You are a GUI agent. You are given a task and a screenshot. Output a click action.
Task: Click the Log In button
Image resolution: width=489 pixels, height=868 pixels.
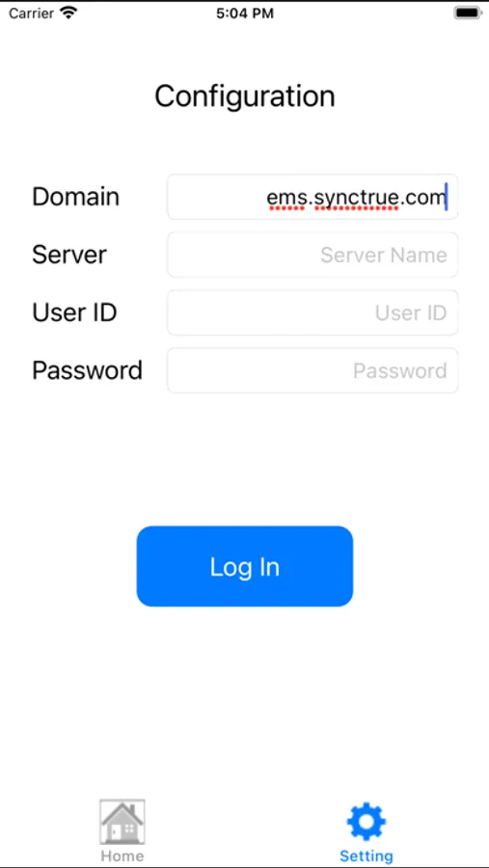[x=245, y=566]
